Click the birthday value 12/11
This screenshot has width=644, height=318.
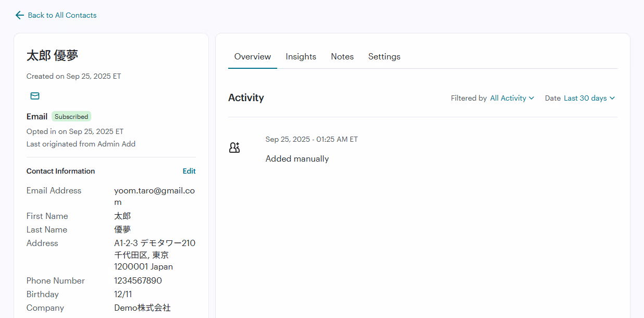point(123,294)
